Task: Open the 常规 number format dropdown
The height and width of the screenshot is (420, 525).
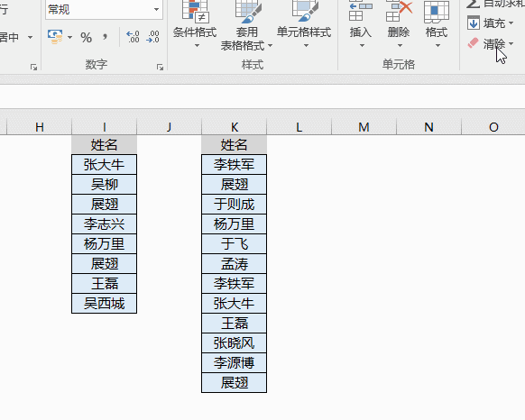Action: 156,9
